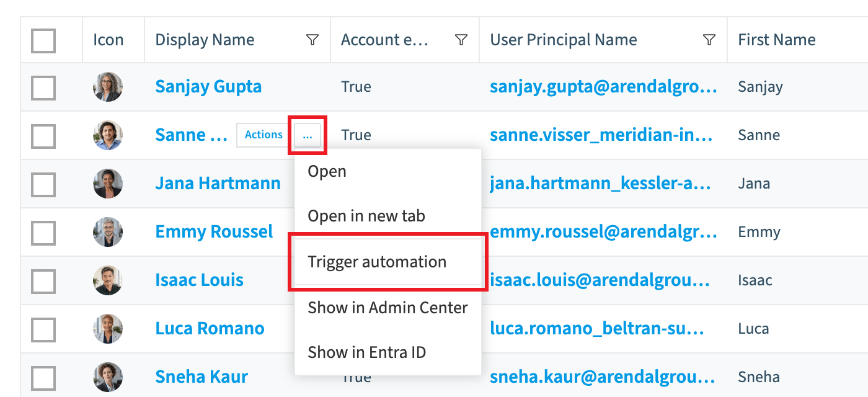Click Sanjay Gupta's profile avatar
Viewport: 868px width, 397px height.
click(108, 87)
